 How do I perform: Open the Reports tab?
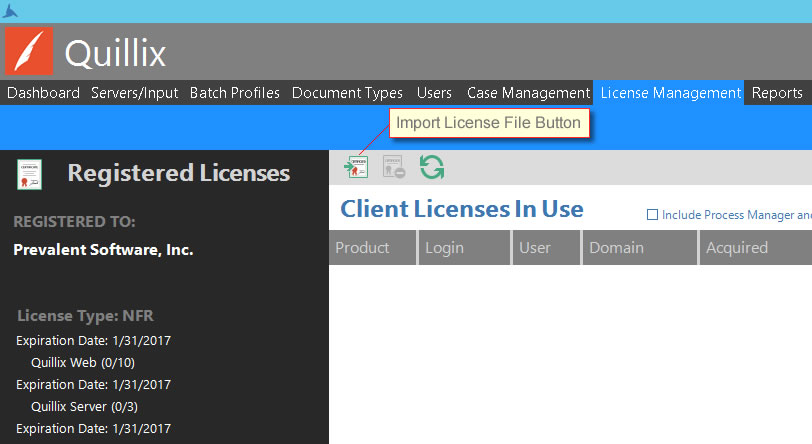point(777,93)
